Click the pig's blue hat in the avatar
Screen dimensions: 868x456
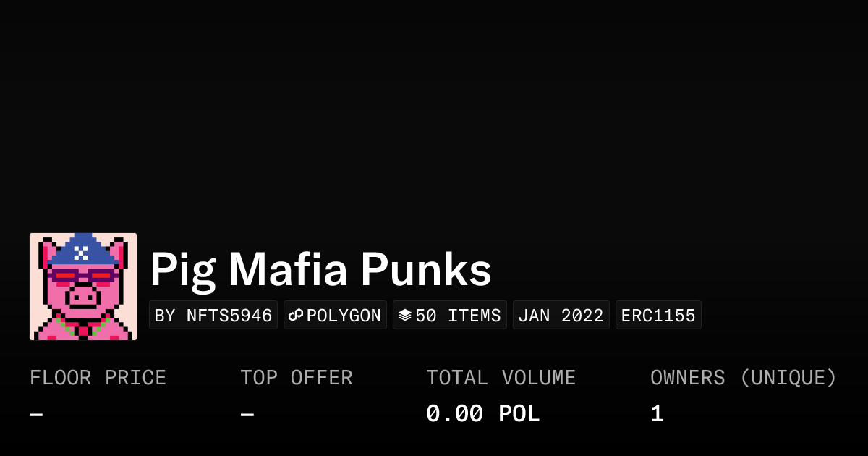pos(82,251)
